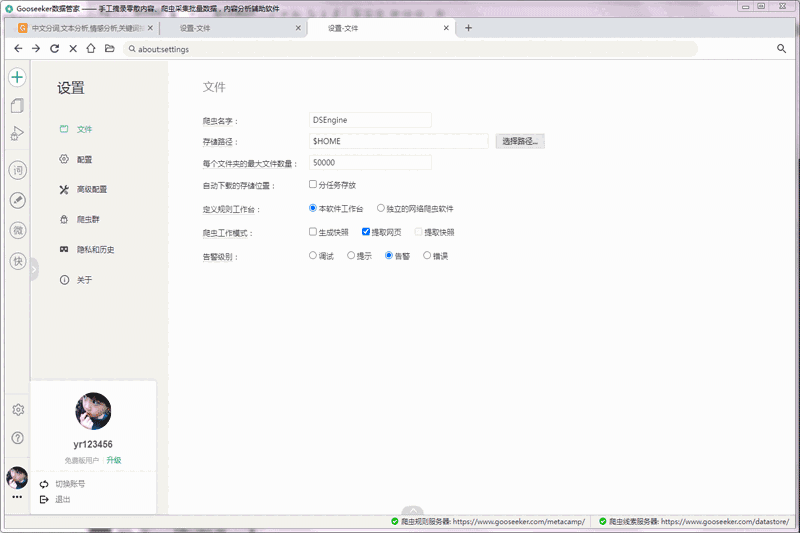Enable the 分任务存放 checkbox
The image size is (800, 533).
313,185
